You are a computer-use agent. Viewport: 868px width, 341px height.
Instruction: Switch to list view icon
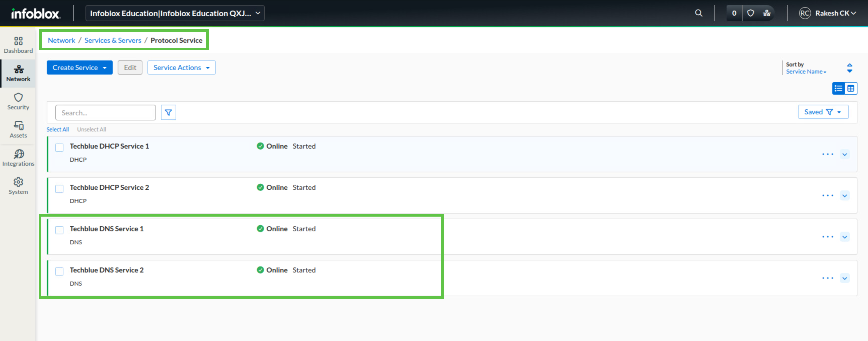838,88
